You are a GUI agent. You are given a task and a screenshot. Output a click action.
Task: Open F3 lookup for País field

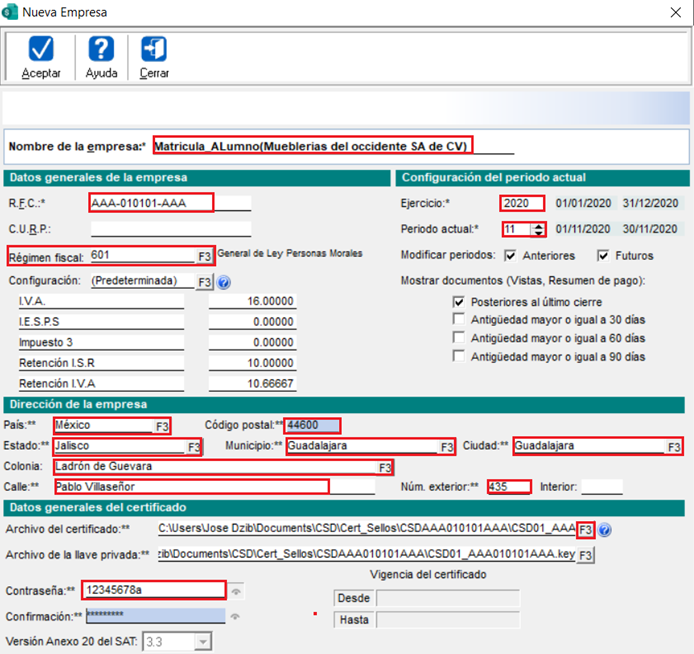click(x=162, y=426)
